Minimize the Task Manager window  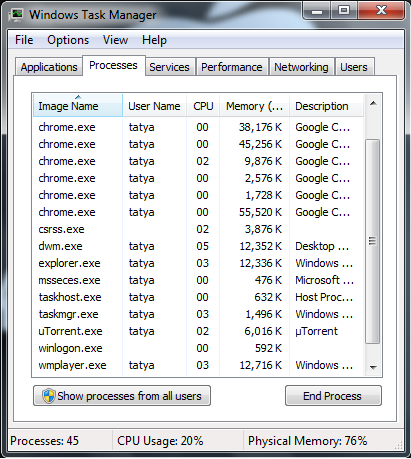pos(317,11)
